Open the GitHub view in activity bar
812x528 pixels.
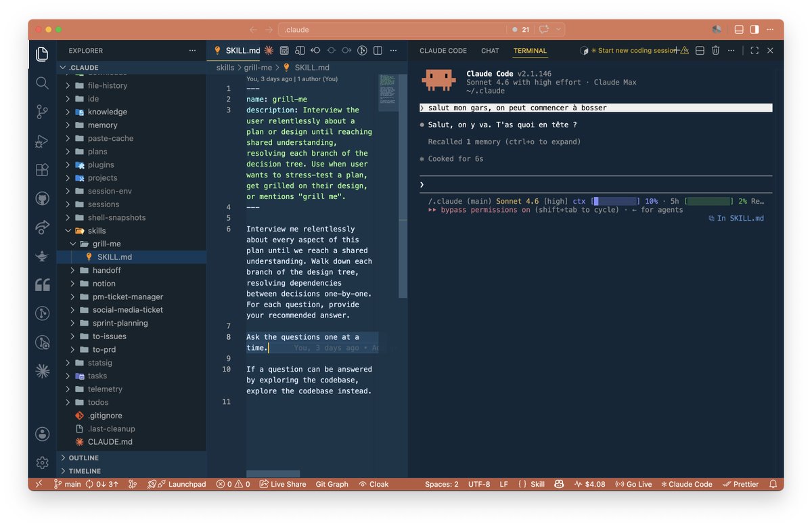tap(42, 198)
